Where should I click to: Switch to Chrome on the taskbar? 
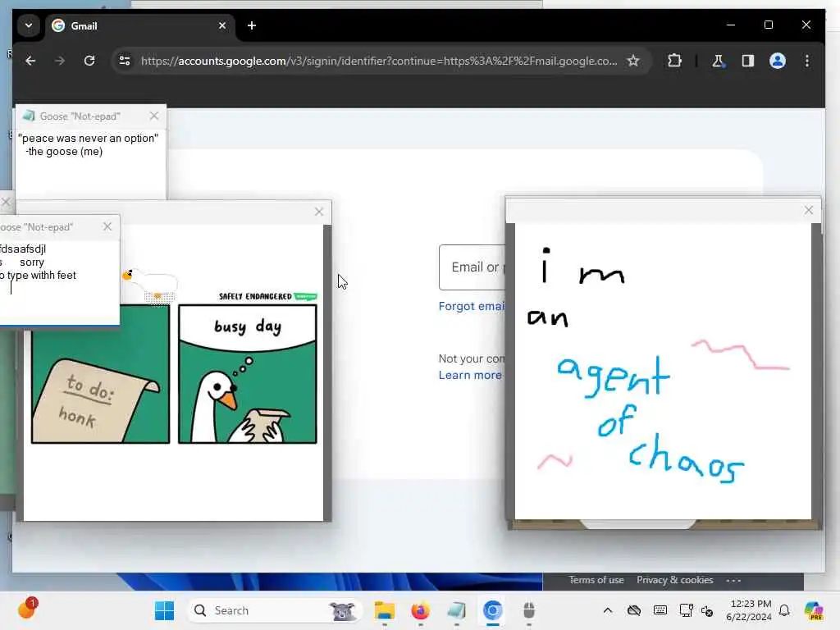(492, 610)
